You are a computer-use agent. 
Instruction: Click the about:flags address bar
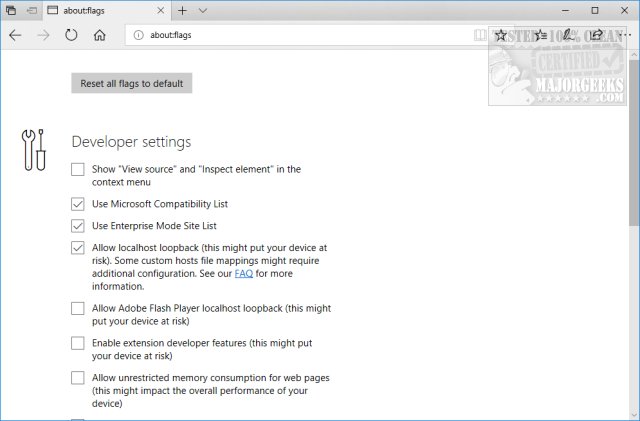click(x=300, y=35)
